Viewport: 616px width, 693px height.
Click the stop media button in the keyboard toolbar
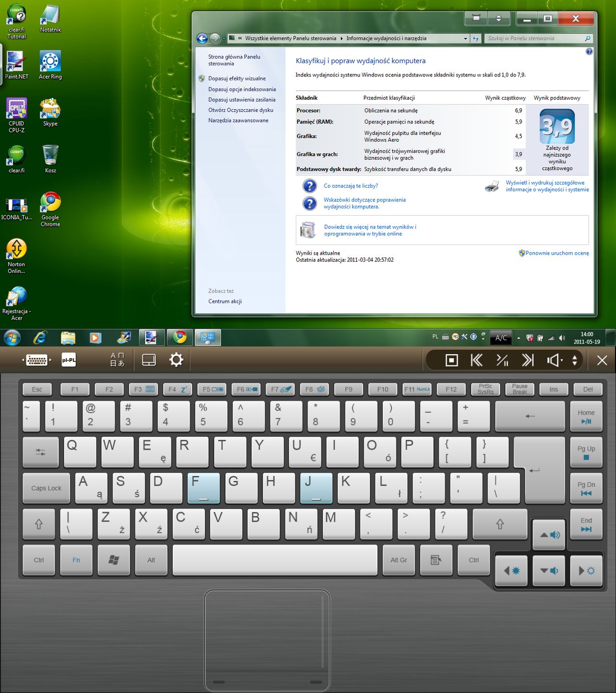[x=452, y=360]
